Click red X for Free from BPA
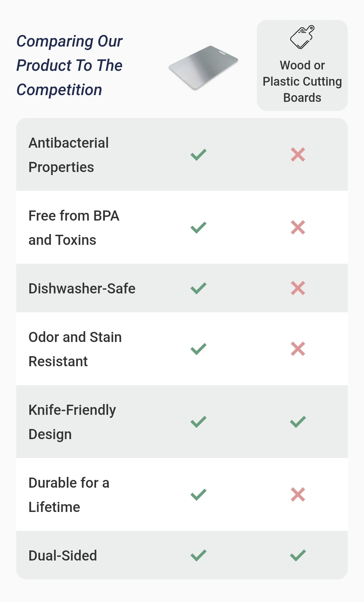 click(298, 227)
